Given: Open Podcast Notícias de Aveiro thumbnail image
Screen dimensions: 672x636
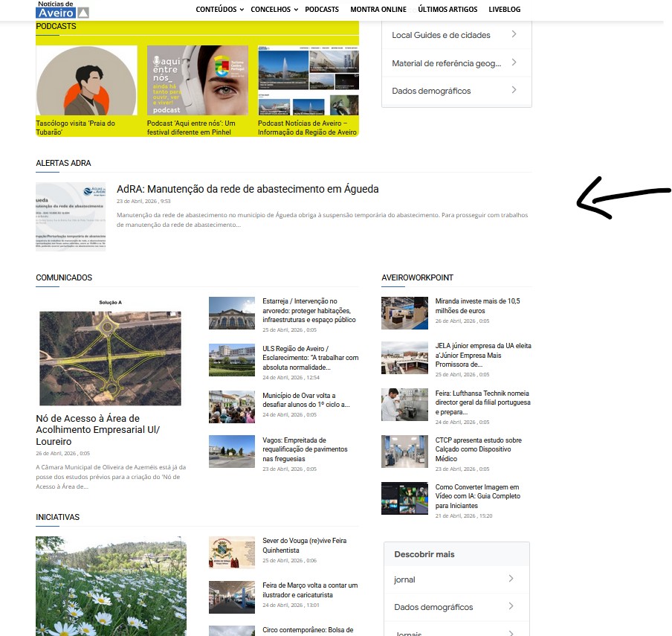Looking at the screenshot, I should coord(308,80).
